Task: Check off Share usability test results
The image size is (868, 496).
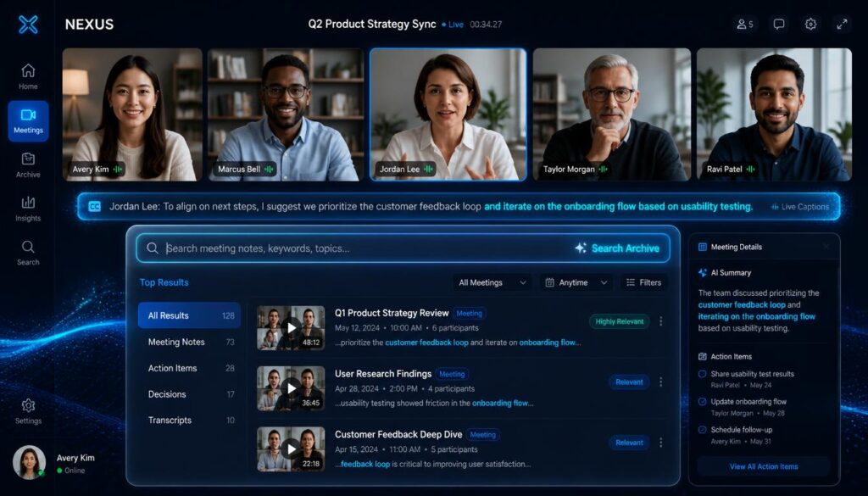Action: point(703,374)
